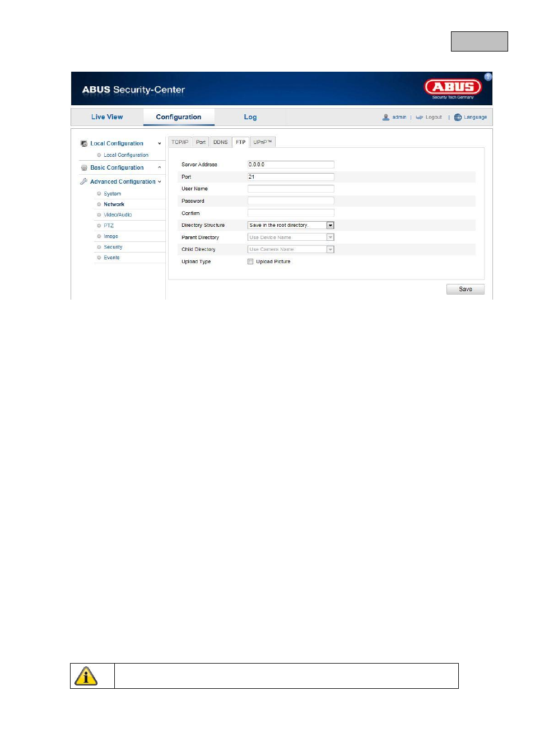Click the admin user icon

pos(386,117)
